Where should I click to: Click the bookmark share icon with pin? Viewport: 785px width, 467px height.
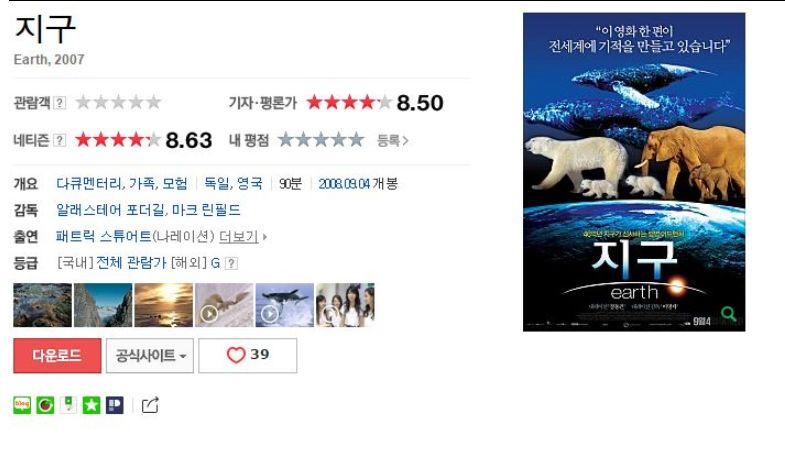(68, 405)
